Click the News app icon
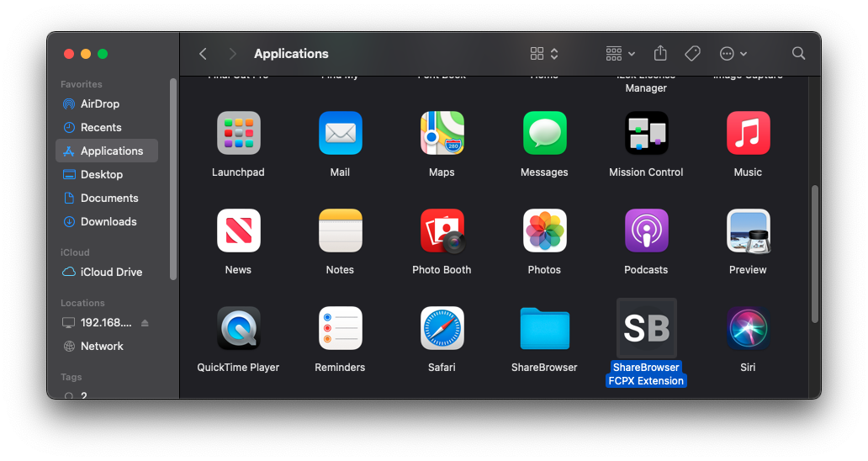This screenshot has height=461, width=868. (239, 231)
